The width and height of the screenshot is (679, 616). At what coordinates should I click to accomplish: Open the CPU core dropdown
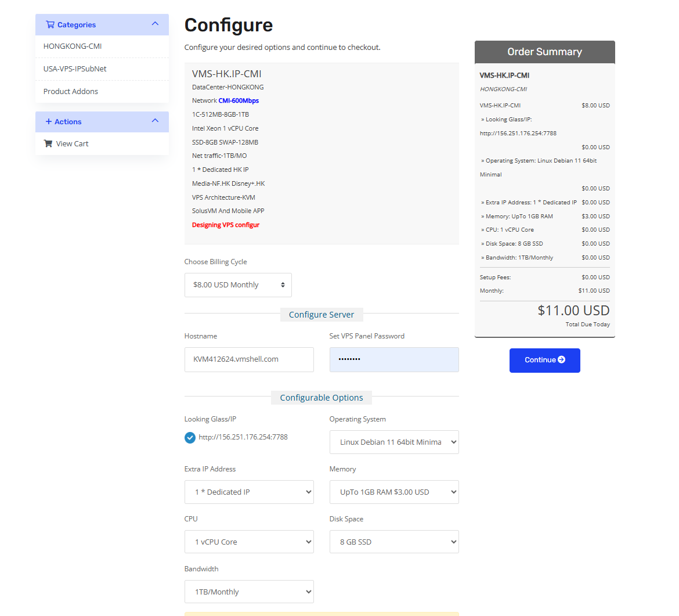click(249, 542)
